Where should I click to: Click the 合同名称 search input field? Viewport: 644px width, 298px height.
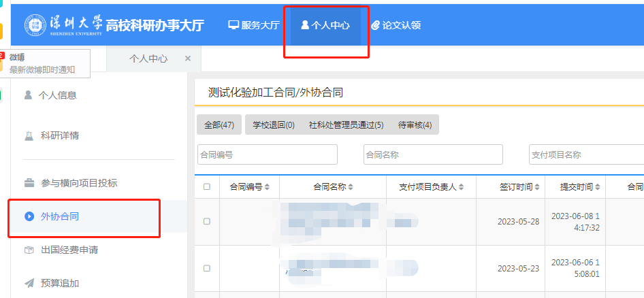(433, 154)
